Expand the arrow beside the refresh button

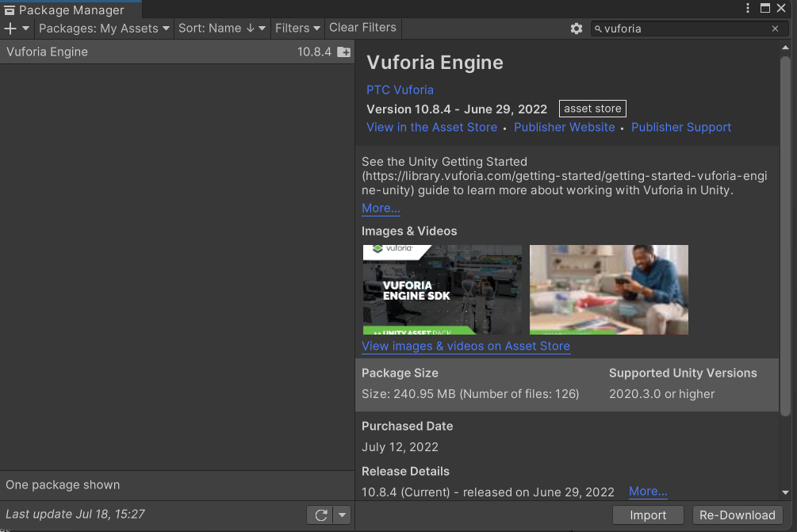341,515
